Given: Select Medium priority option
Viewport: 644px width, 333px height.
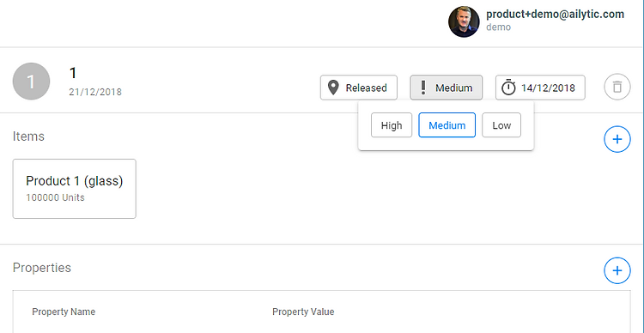Looking at the screenshot, I should pyautogui.click(x=447, y=125).
